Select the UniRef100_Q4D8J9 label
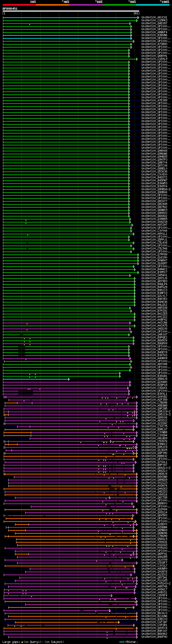This screenshot has height=644, width=172. coord(154,474)
